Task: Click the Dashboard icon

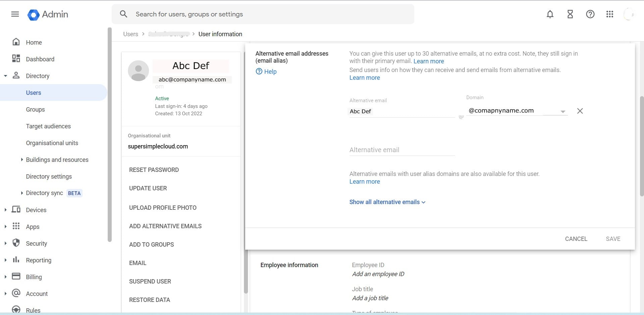Action: [x=16, y=59]
